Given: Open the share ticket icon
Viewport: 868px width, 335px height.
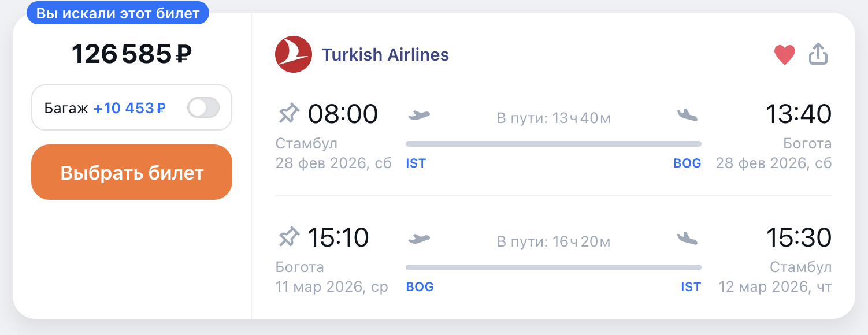Looking at the screenshot, I should (x=818, y=54).
